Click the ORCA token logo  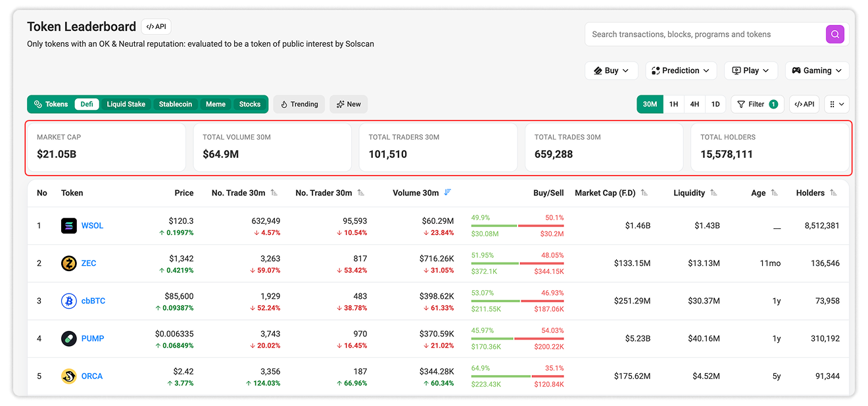point(69,376)
